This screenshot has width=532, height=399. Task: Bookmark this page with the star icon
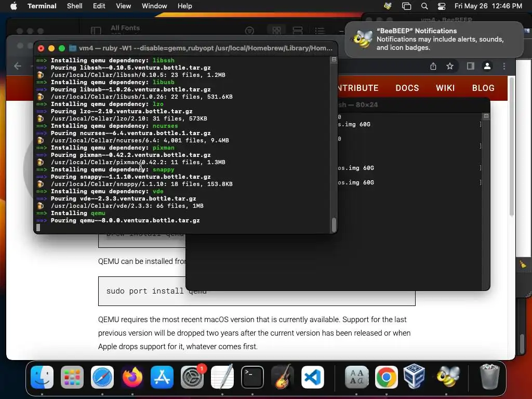pos(450,66)
